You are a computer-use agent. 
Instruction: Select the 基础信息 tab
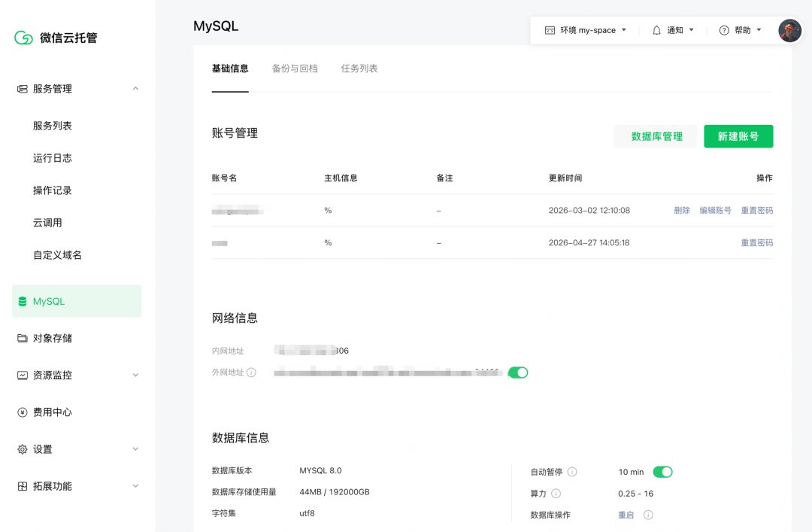(x=230, y=68)
